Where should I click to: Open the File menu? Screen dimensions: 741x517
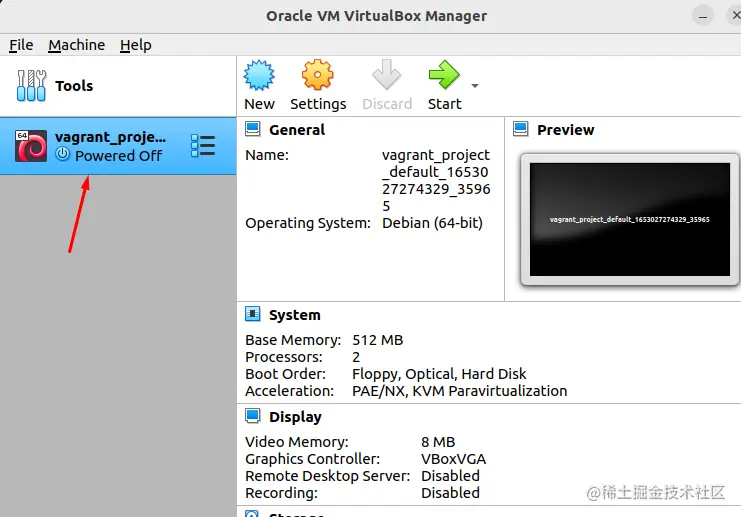(x=21, y=45)
